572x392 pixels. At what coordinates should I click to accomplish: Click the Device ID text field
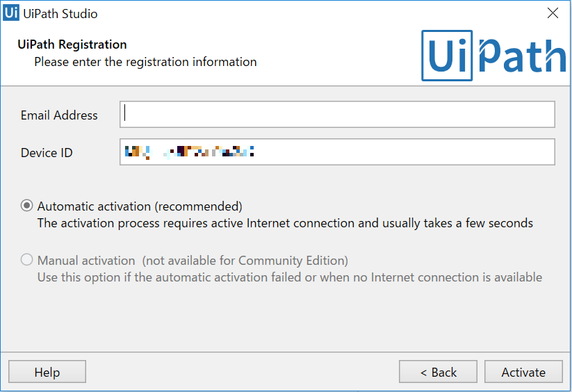pyautogui.click(x=337, y=152)
